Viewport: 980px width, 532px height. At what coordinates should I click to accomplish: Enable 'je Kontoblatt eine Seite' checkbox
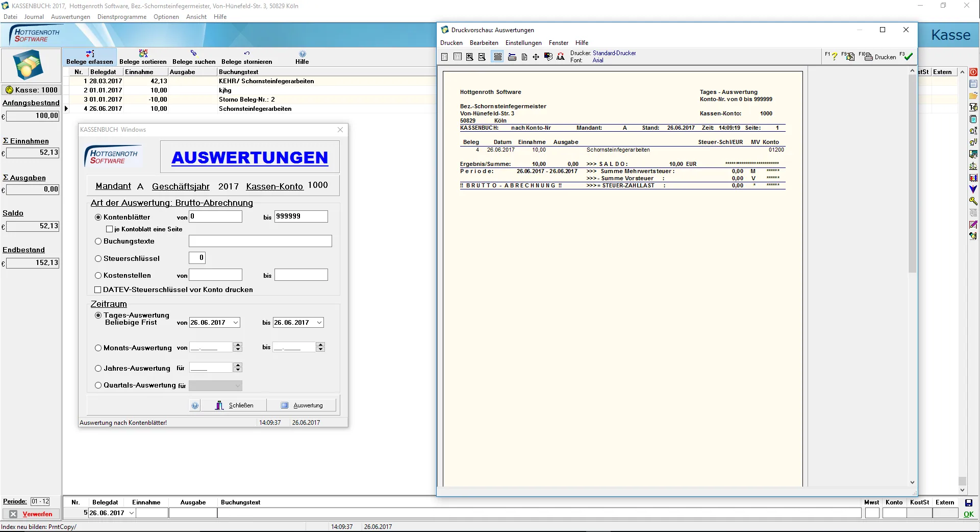pos(109,229)
